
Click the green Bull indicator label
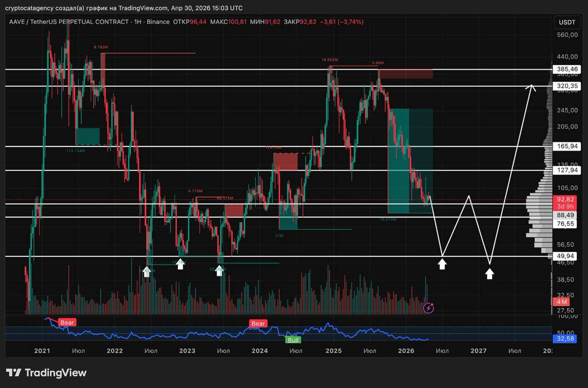coord(294,339)
